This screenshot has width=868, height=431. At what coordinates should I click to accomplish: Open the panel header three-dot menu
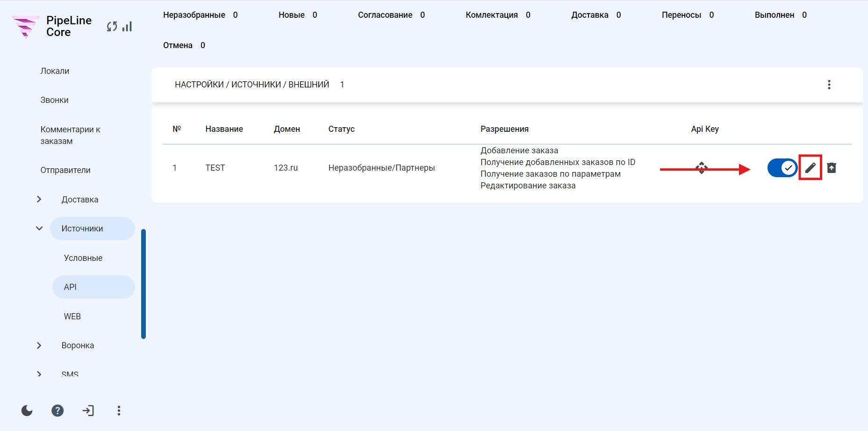(x=829, y=85)
